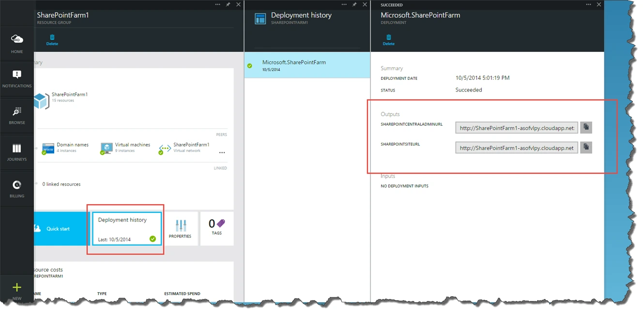644x315 pixels.
Task: Copy the SharePointCentralAdminUrl value
Action: 586,127
